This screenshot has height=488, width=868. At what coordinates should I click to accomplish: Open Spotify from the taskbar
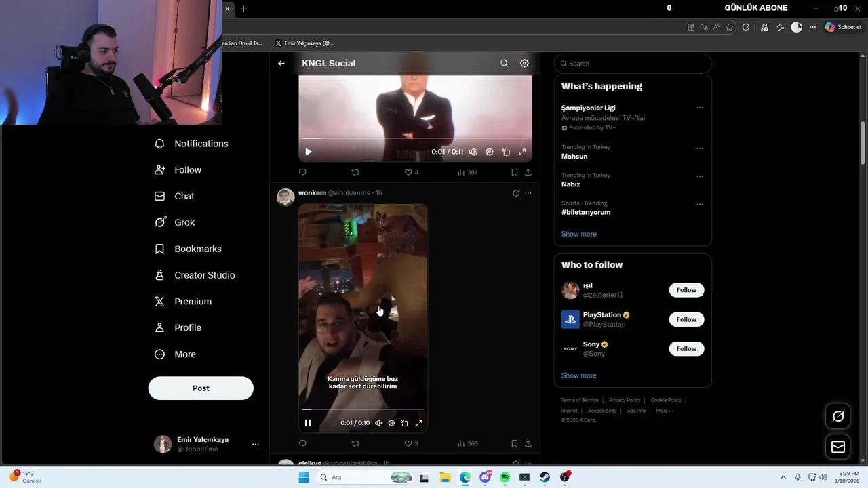pyautogui.click(x=505, y=477)
